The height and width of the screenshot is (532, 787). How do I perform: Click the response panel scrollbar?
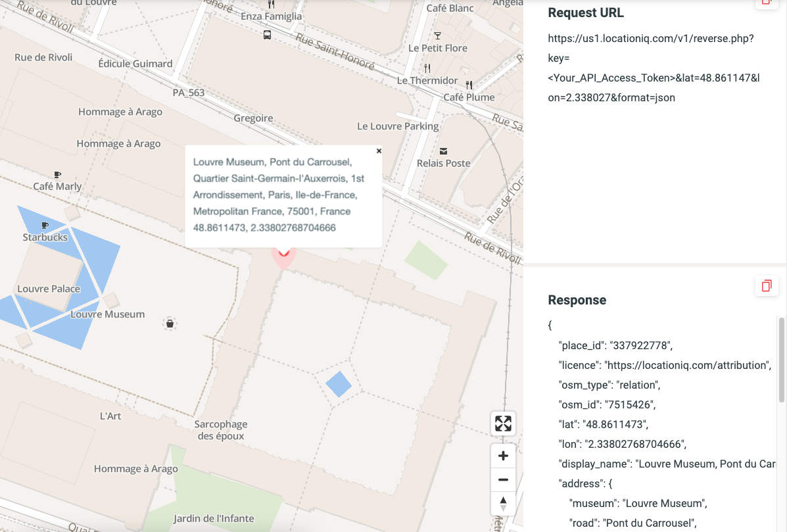pos(781,359)
